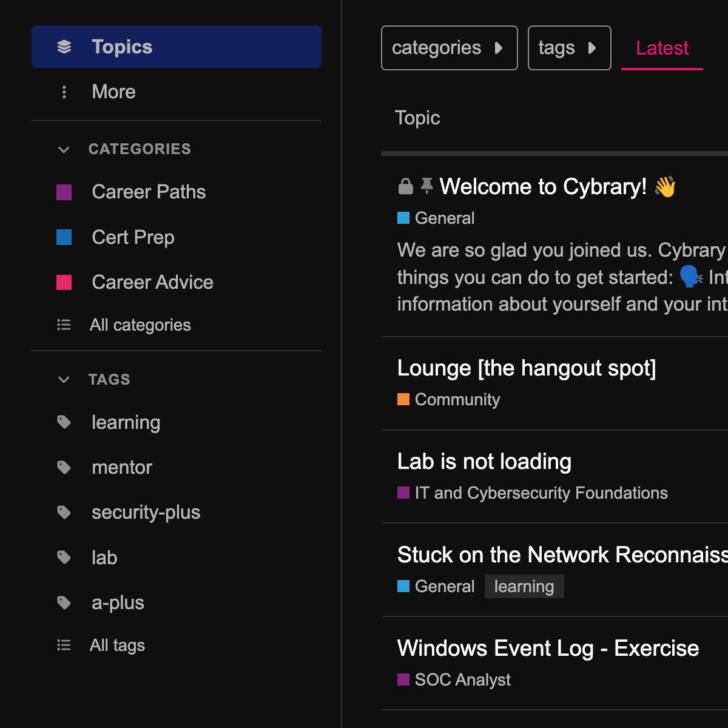Image resolution: width=728 pixels, height=728 pixels.
Task: Click the three-dot More icon
Action: click(64, 92)
